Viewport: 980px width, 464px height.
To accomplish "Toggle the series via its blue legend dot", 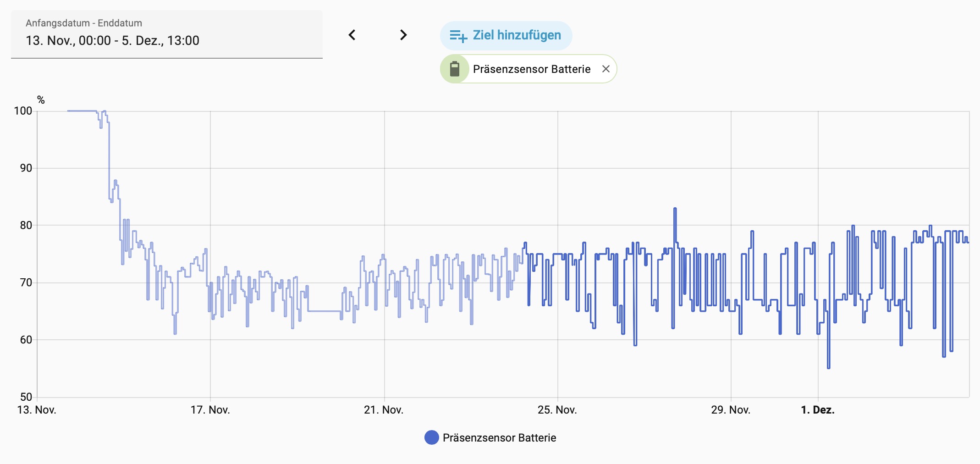I will tap(431, 438).
